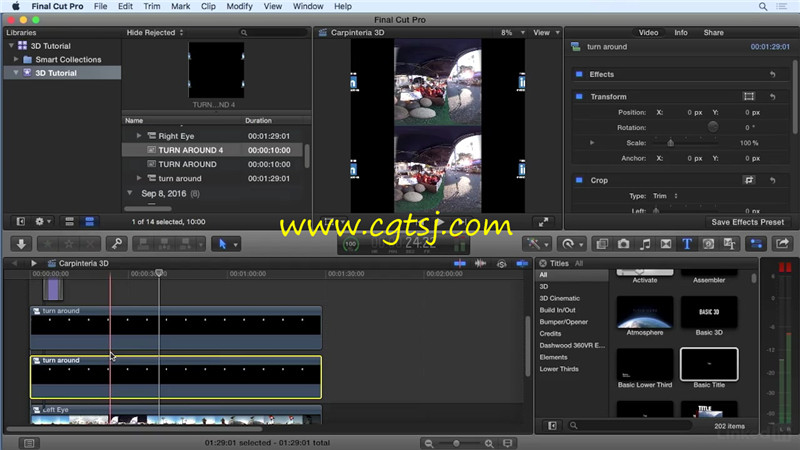
Task: Toggle timeline skimming icon
Action: coord(460,263)
